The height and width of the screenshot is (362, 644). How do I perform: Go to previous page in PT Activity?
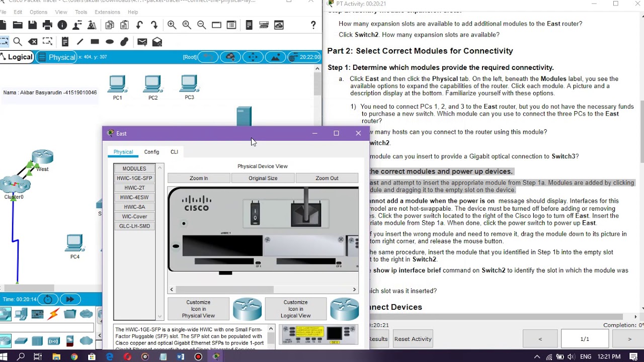point(540,339)
